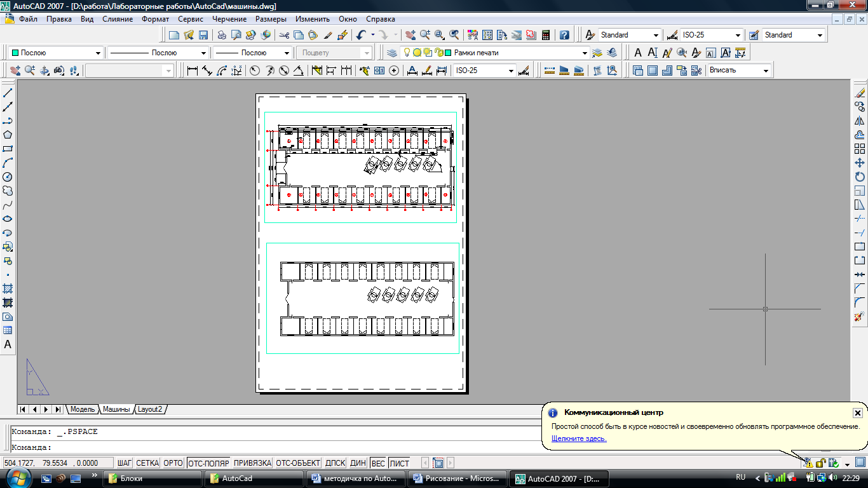Select the Explode tool in Modify toolbar
The image size is (868, 488).
860,316
